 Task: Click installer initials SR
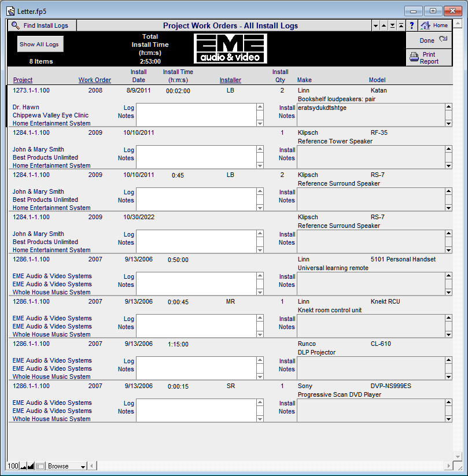coord(230,386)
